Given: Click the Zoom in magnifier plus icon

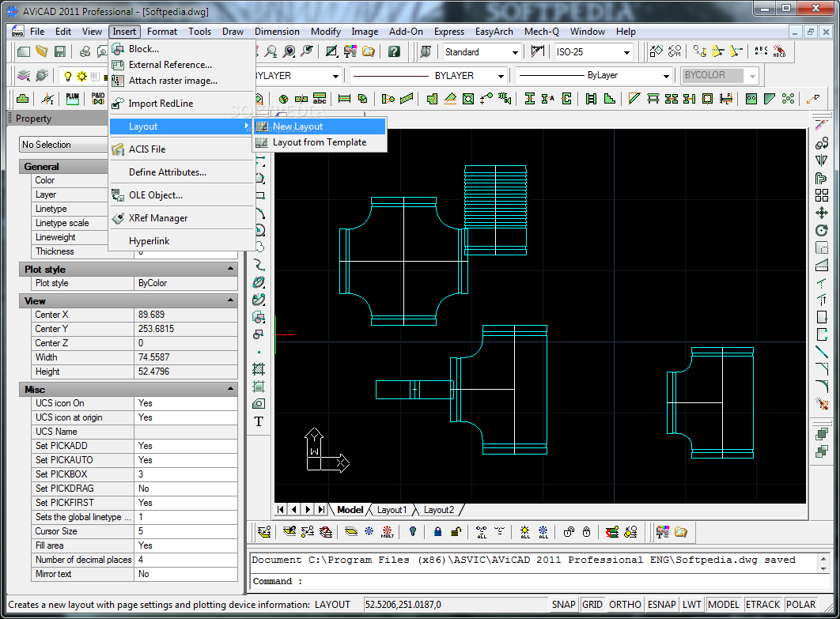Looking at the screenshot, I should (x=271, y=51).
